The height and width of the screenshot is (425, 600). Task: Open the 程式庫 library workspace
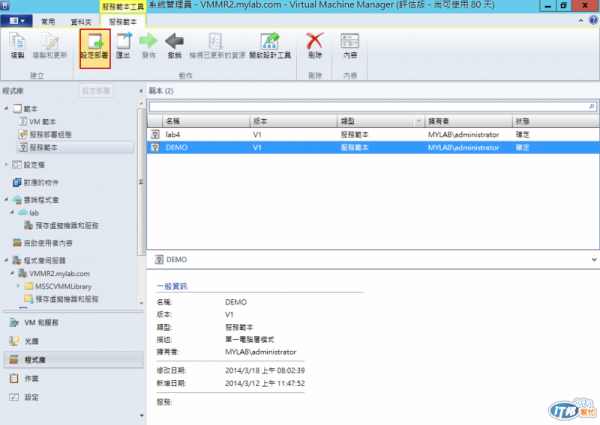[x=73, y=360]
